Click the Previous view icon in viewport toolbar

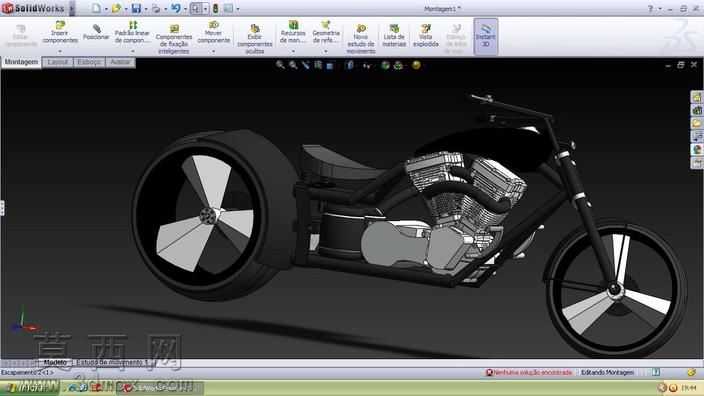click(305, 65)
